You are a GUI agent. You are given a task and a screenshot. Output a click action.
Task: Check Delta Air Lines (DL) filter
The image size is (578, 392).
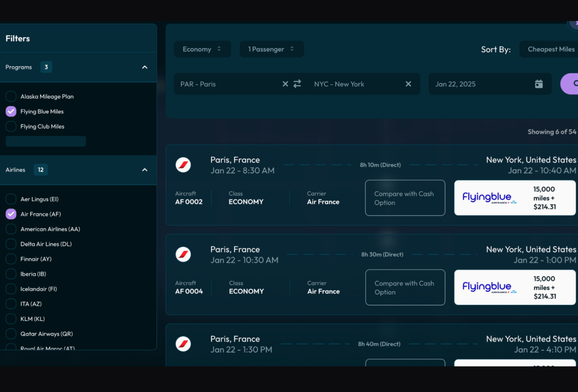tap(11, 244)
